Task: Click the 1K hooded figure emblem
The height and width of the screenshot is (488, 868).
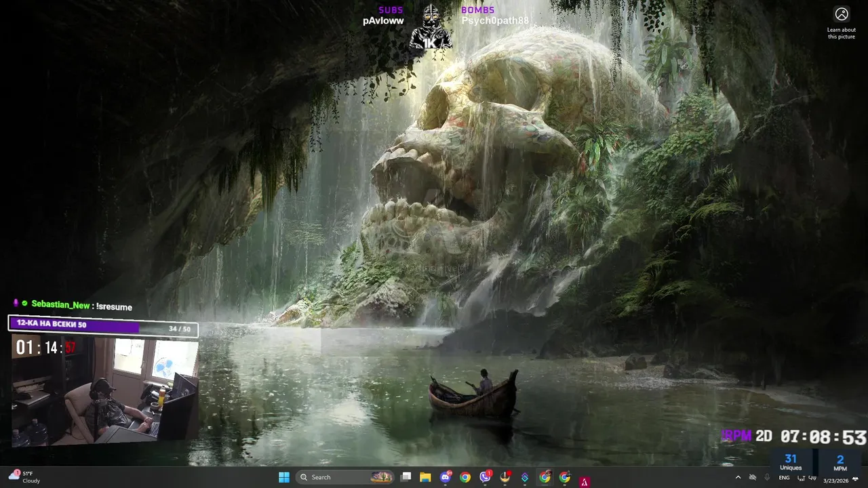Action: (x=431, y=28)
